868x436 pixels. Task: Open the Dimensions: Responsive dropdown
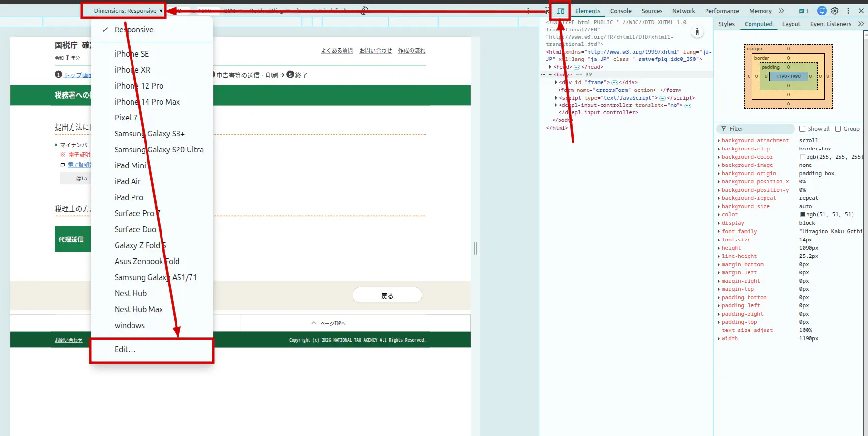[128, 11]
